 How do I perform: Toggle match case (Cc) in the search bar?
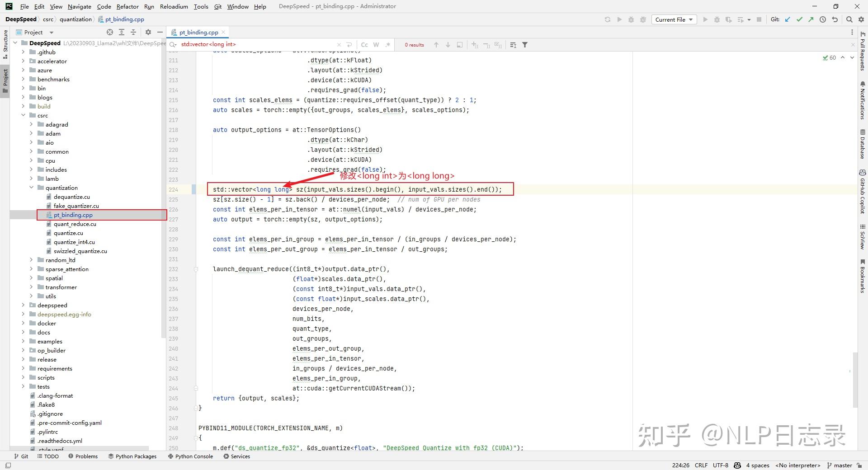(365, 45)
